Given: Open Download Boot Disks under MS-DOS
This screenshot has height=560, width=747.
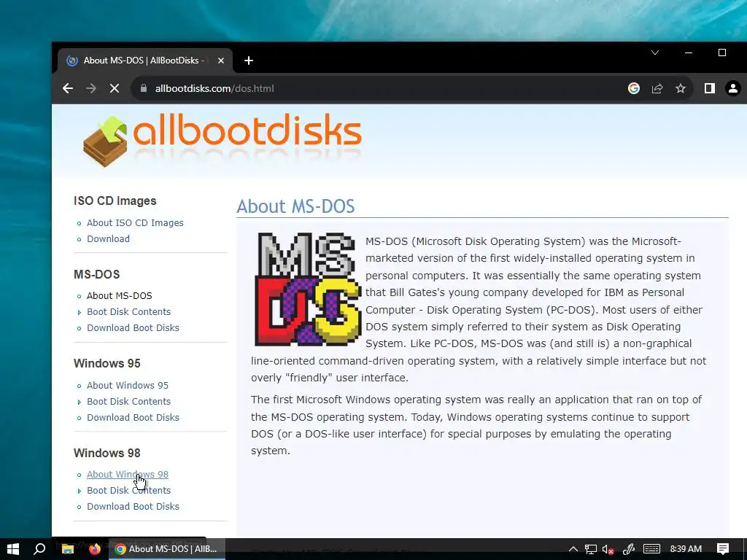Looking at the screenshot, I should coord(133,328).
